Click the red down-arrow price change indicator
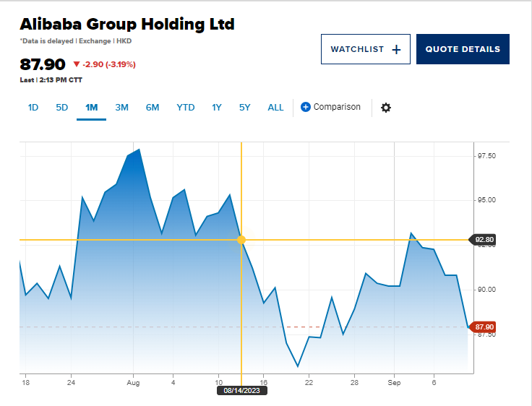 point(77,64)
